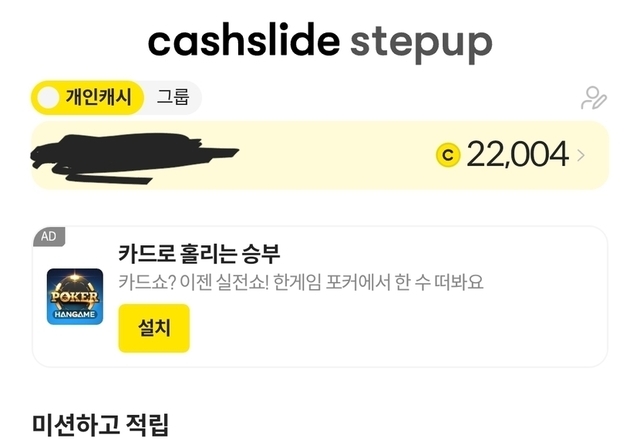The image size is (640, 440).
Task: Open the 22,004 cash balance
Action: coord(517,154)
